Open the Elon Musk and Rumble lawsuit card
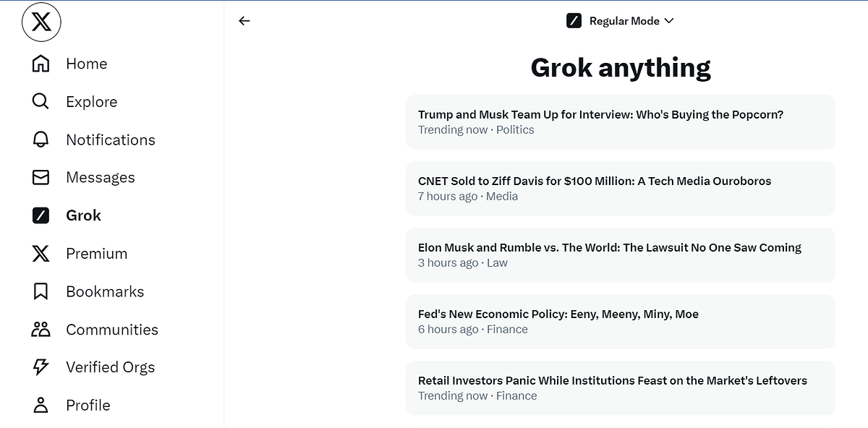 pyautogui.click(x=620, y=254)
